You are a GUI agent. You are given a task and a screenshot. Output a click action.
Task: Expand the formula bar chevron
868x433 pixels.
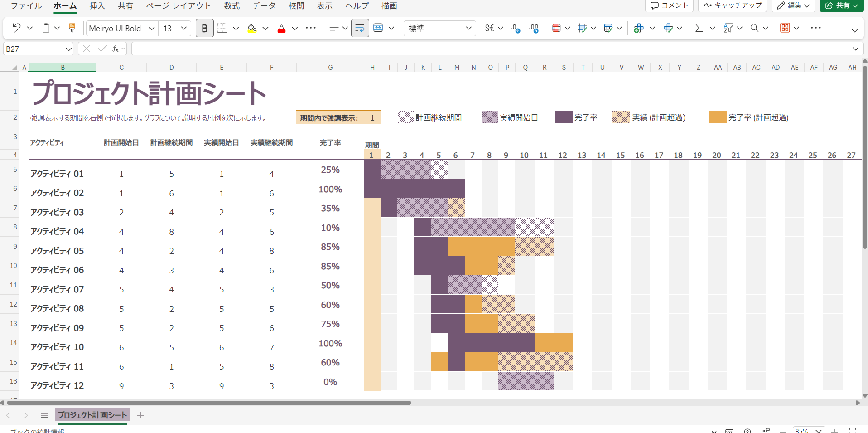coord(855,49)
